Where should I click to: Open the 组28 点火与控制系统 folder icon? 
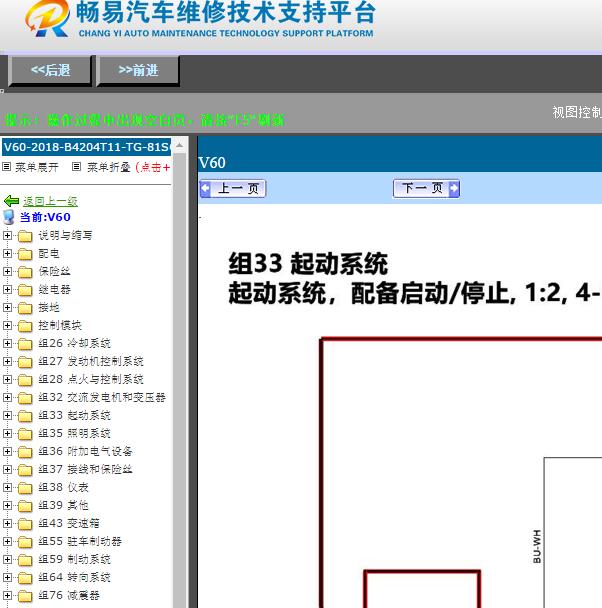[x=25, y=380]
